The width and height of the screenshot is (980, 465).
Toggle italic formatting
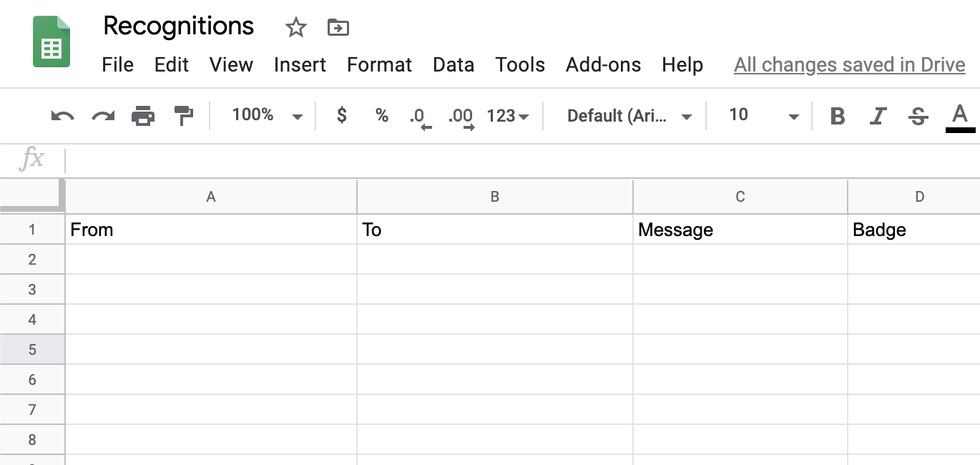(878, 115)
